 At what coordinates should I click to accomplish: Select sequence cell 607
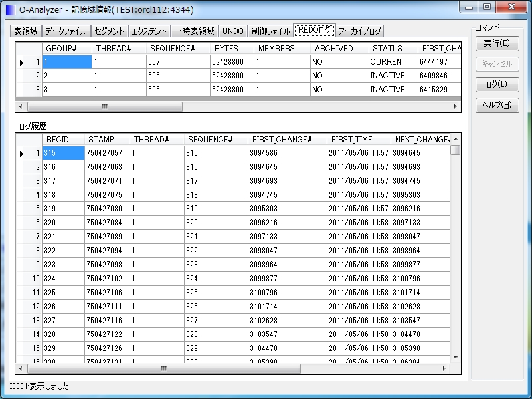178,62
